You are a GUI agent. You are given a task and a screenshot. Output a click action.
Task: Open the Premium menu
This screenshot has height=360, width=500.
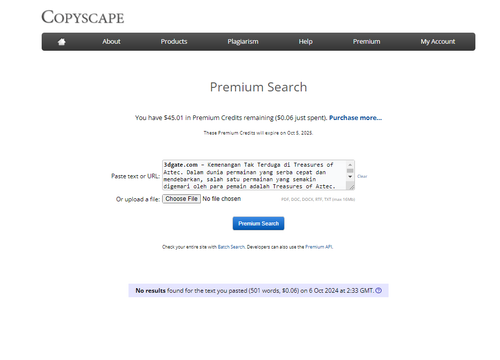pyautogui.click(x=367, y=42)
